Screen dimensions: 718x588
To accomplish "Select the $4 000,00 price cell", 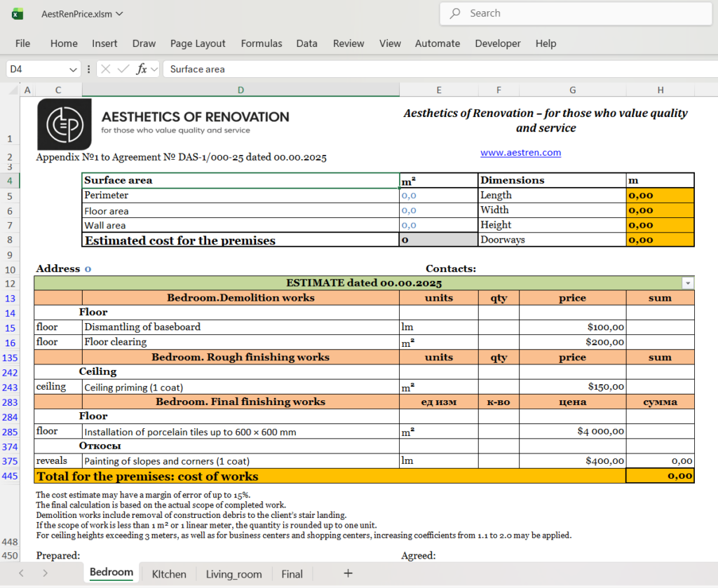I will (572, 432).
